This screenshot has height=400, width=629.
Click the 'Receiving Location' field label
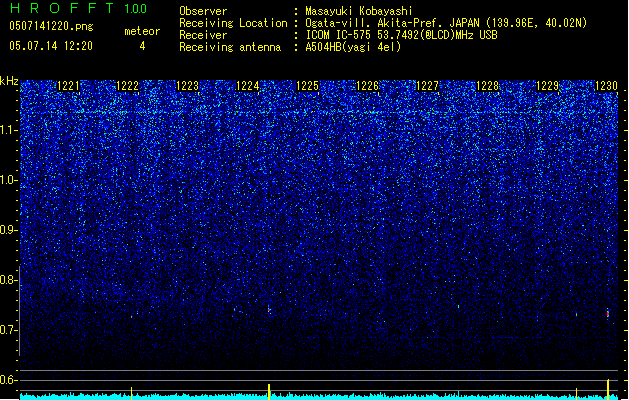click(233, 23)
